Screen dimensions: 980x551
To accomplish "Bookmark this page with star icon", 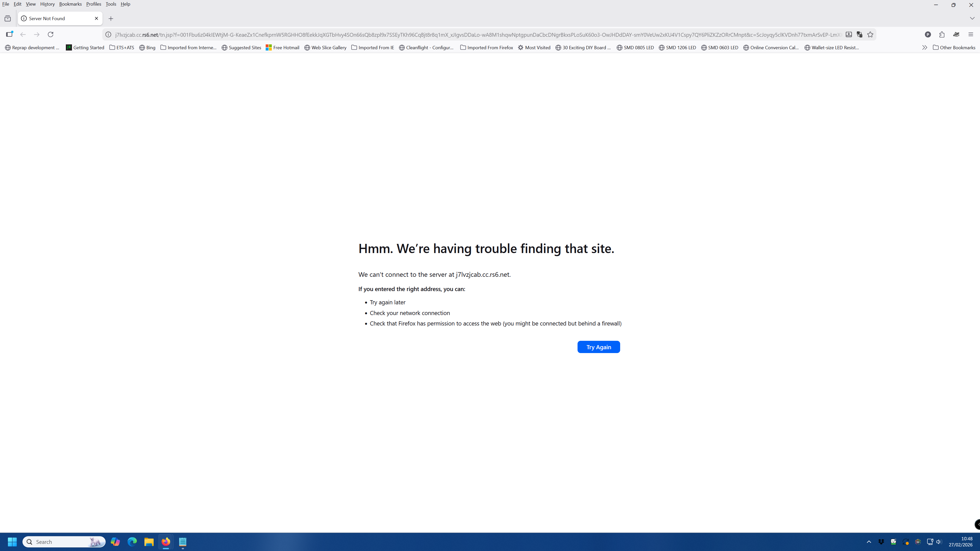I will [870, 35].
